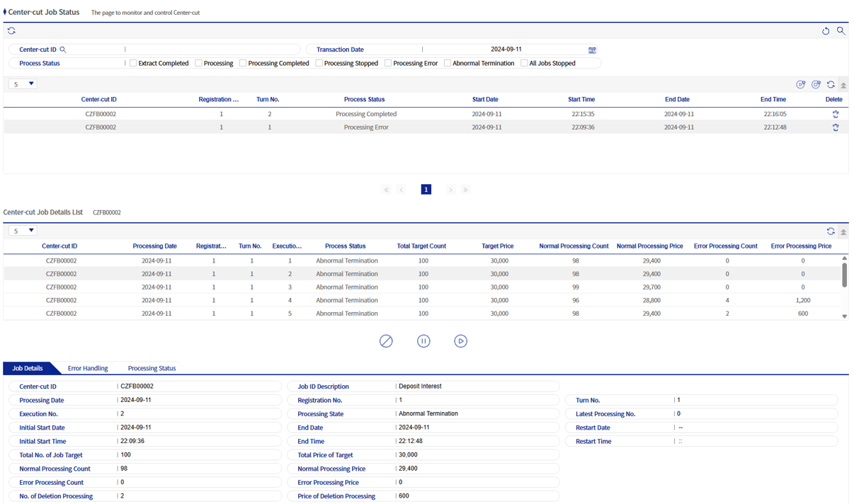Collapse the Job Details List grid panel
This screenshot has height=504, width=854.
click(x=843, y=231)
